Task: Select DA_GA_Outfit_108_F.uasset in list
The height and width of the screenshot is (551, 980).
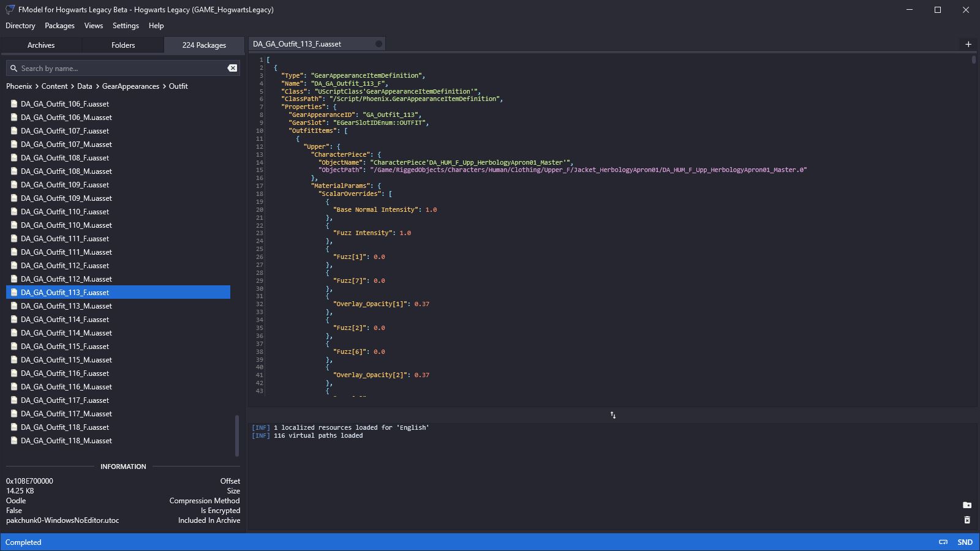Action: pyautogui.click(x=118, y=158)
